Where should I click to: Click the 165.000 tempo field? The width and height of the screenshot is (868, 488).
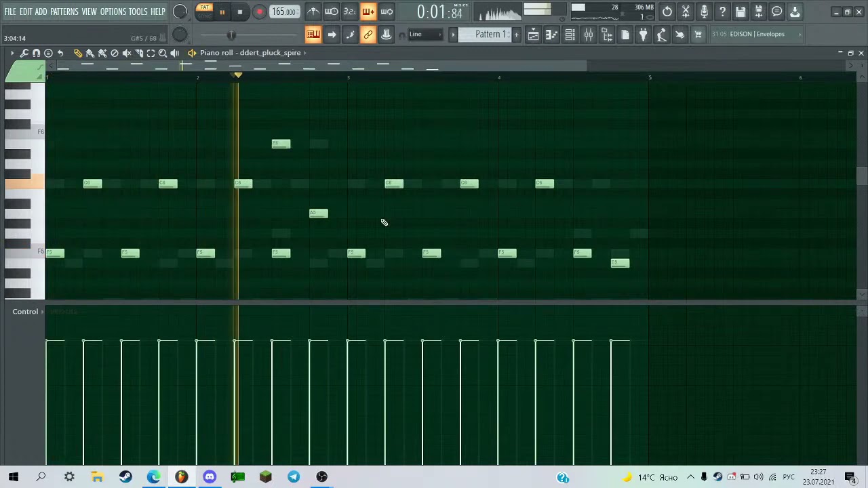tap(284, 12)
